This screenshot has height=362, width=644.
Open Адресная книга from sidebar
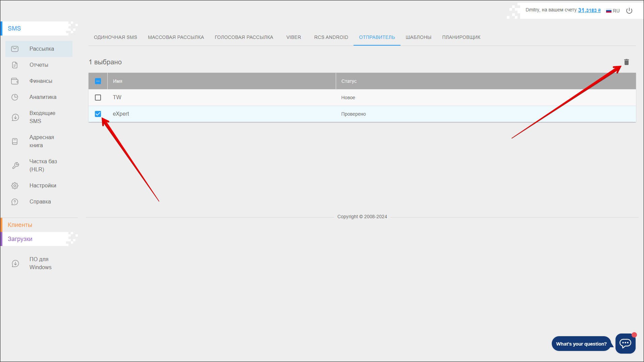(42, 141)
